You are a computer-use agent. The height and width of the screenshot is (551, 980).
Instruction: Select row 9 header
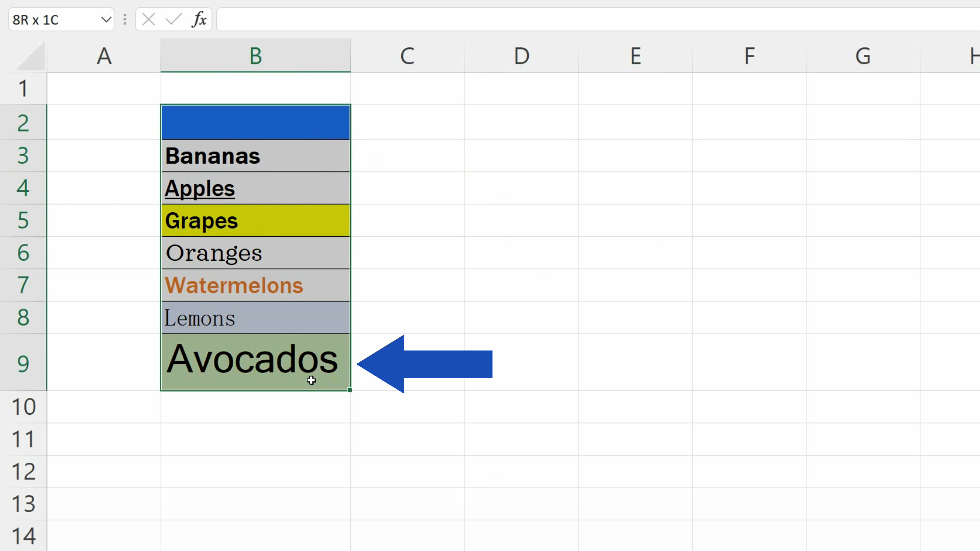[22, 363]
